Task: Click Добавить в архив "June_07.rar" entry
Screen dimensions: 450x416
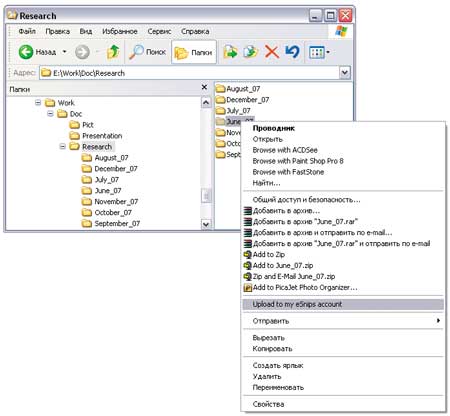Action: [343, 222]
